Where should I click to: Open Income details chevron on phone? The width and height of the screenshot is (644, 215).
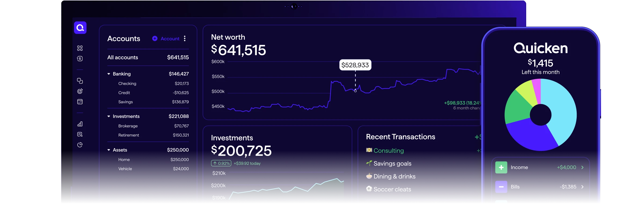pyautogui.click(x=582, y=167)
